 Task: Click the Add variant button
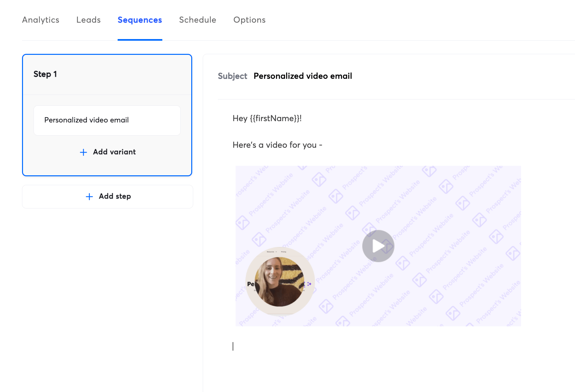[x=107, y=152]
